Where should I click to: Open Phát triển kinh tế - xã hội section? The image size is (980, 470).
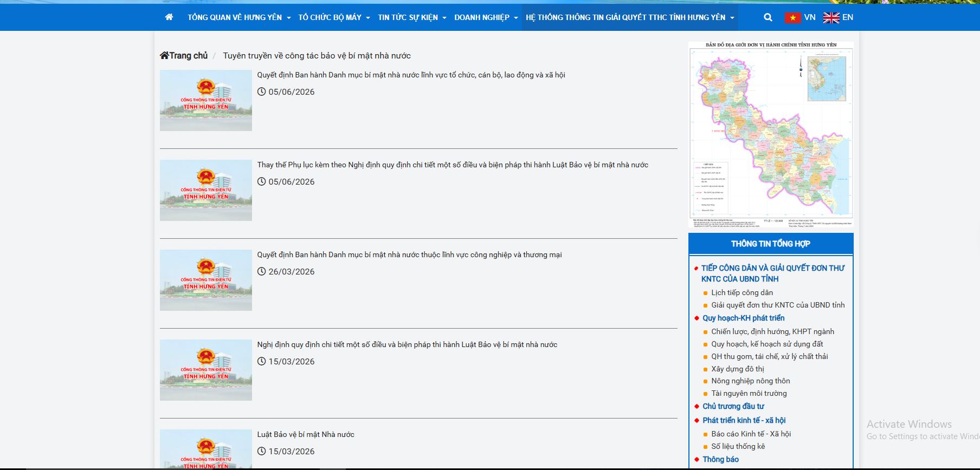coord(744,420)
